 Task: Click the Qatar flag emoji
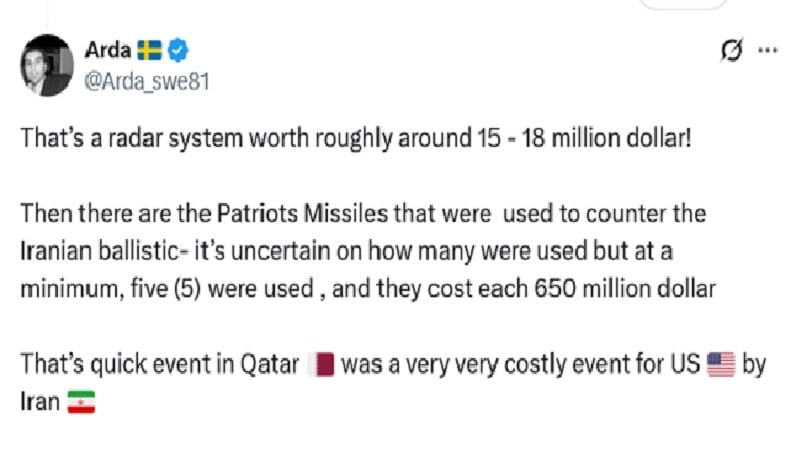321,364
